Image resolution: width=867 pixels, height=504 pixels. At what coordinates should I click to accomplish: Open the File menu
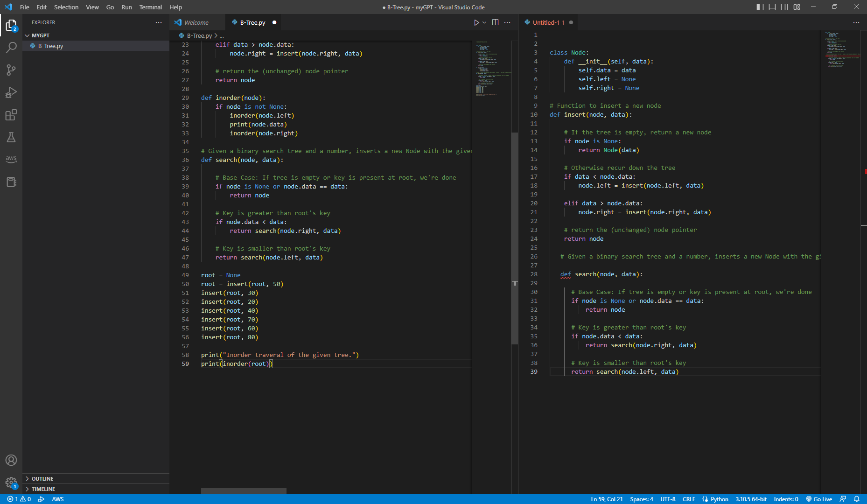pos(25,7)
